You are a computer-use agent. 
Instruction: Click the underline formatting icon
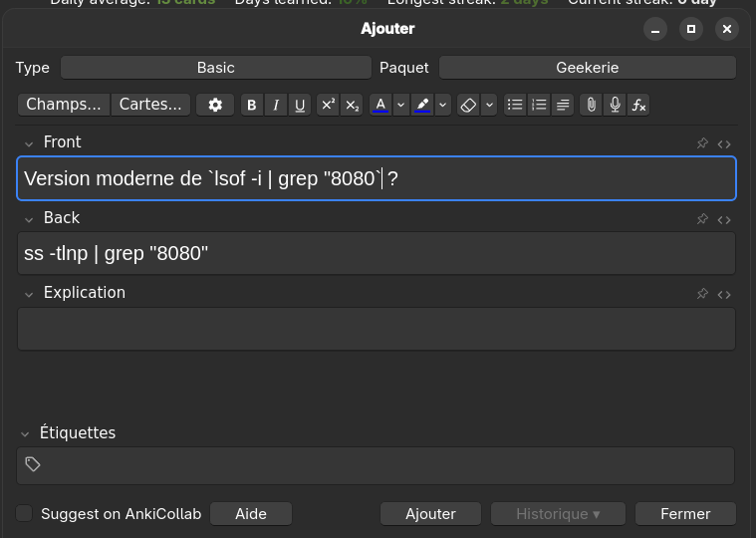tap(300, 105)
